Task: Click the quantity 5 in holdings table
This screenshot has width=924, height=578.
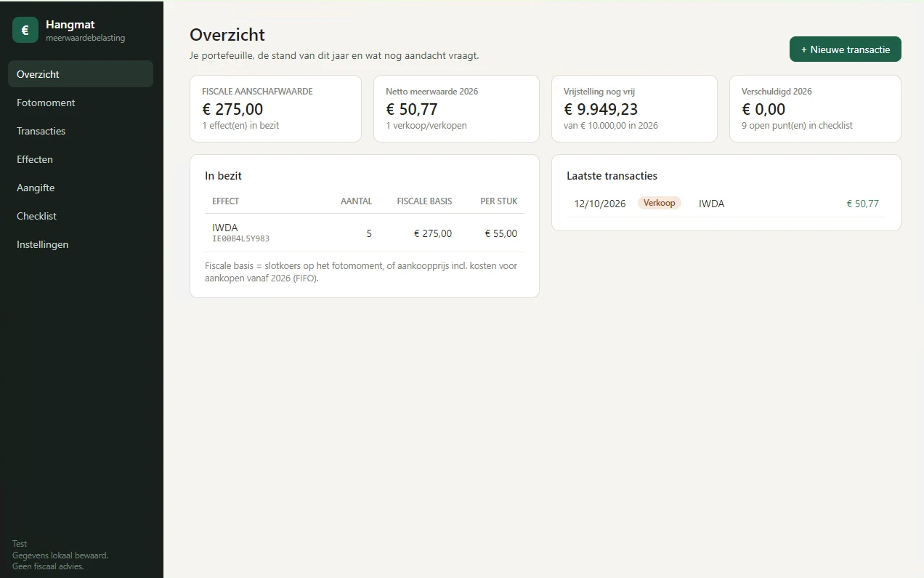Action: coord(369,233)
